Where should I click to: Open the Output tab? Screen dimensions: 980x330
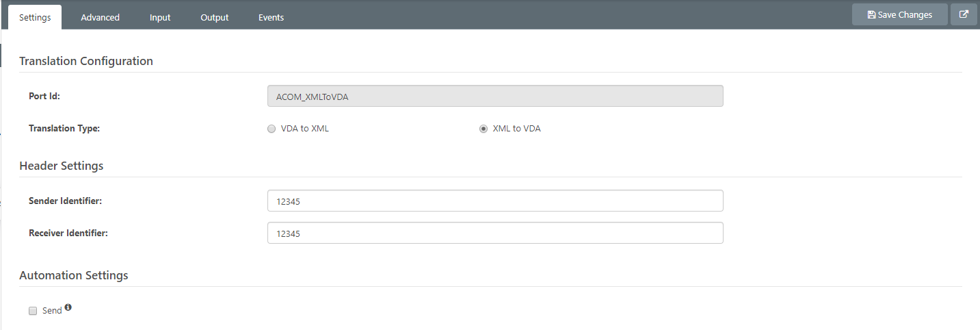click(214, 17)
